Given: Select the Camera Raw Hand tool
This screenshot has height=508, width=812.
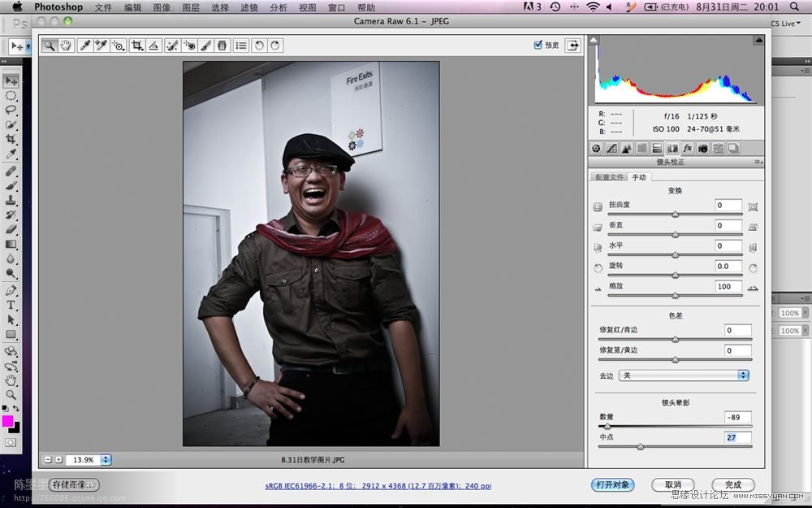Looking at the screenshot, I should [x=66, y=46].
